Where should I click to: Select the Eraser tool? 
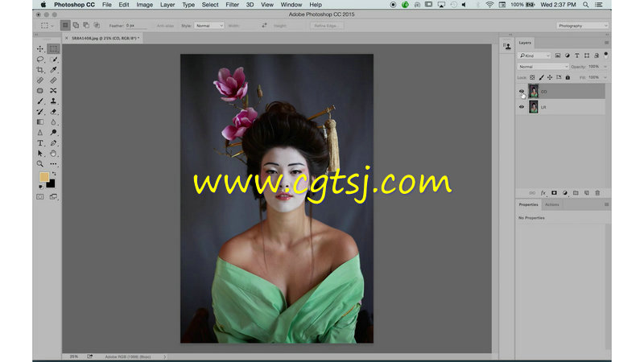point(53,112)
